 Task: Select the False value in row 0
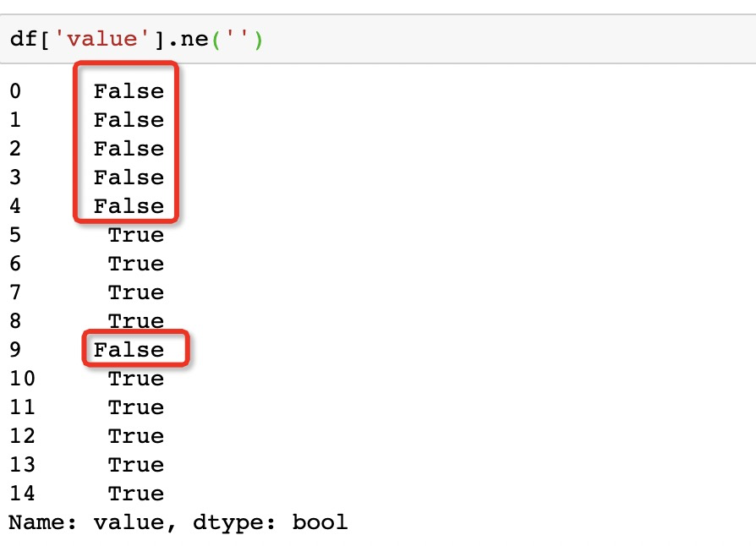click(129, 91)
